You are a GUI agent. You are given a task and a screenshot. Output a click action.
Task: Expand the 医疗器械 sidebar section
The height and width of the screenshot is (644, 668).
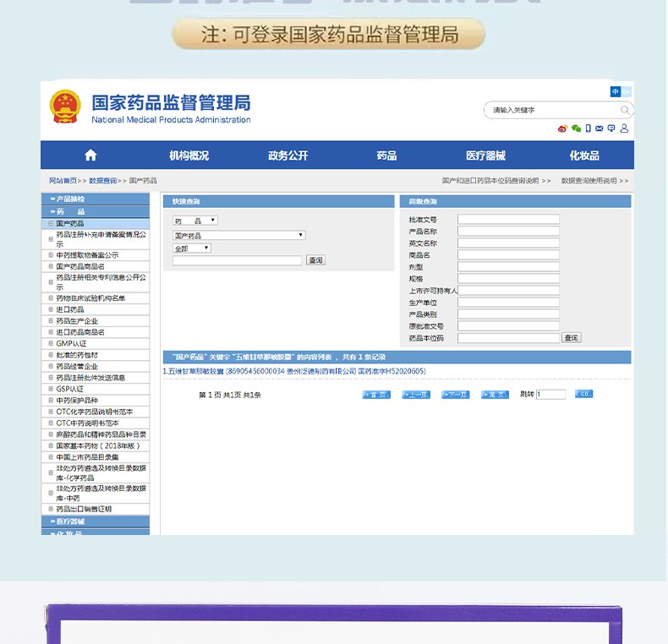pos(96,521)
